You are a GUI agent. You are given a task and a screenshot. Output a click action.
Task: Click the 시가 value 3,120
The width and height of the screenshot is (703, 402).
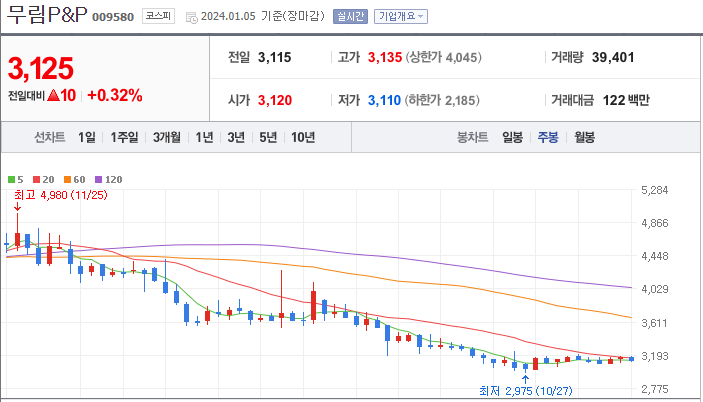pyautogui.click(x=275, y=100)
